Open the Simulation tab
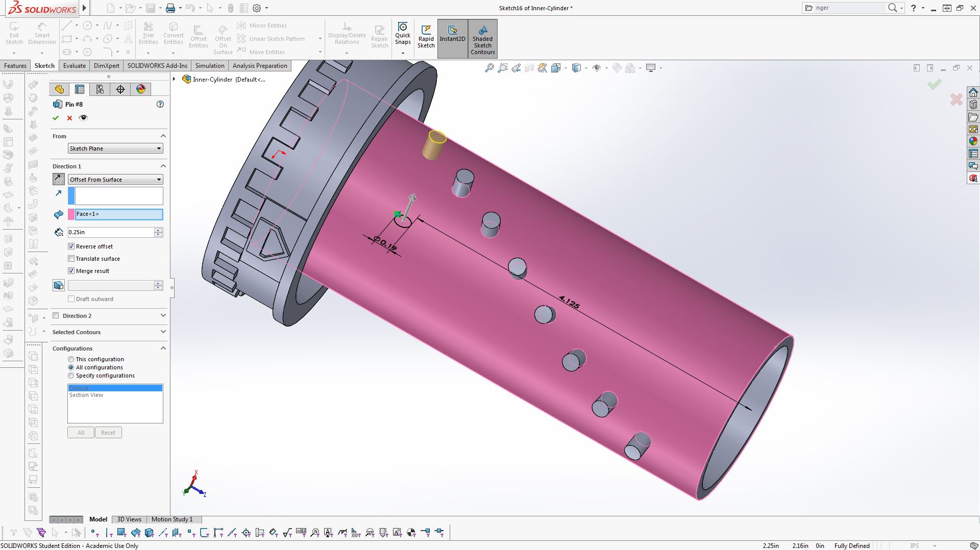Image resolution: width=980 pixels, height=550 pixels. [x=210, y=66]
